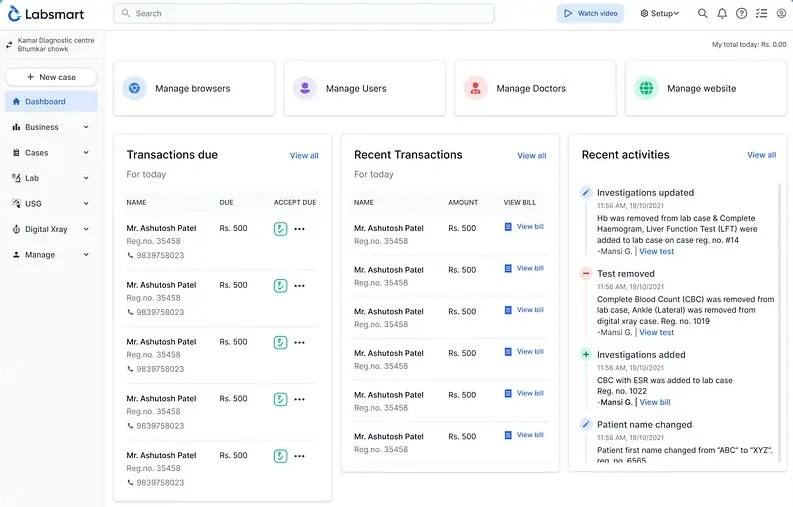The width and height of the screenshot is (793, 507).
Task: Expand the Manage sidebar menu
Action: pos(51,255)
